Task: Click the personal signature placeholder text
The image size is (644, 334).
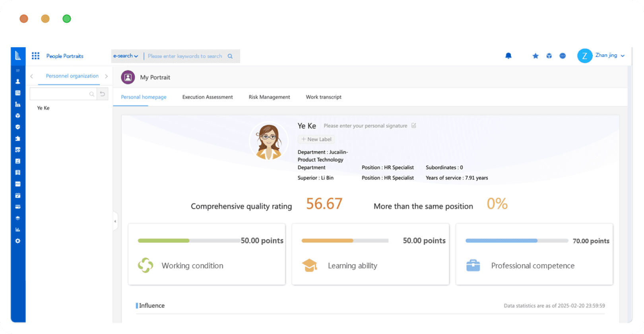Action: tap(365, 126)
